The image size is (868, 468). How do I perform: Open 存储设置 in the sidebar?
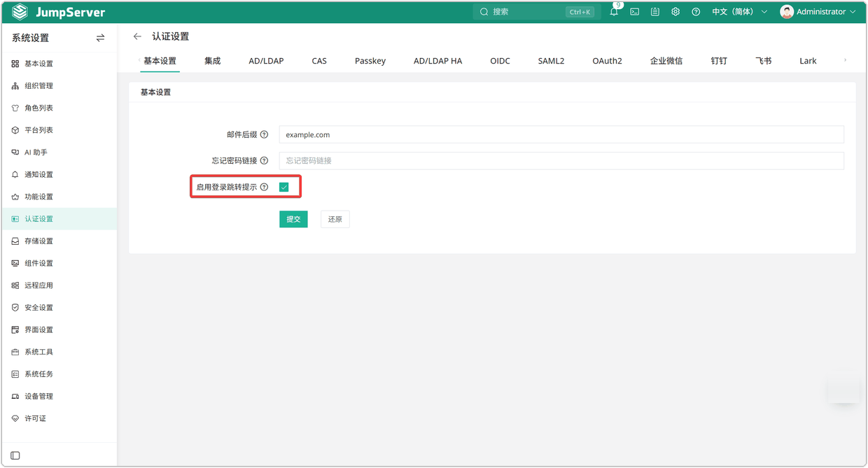pyautogui.click(x=59, y=241)
